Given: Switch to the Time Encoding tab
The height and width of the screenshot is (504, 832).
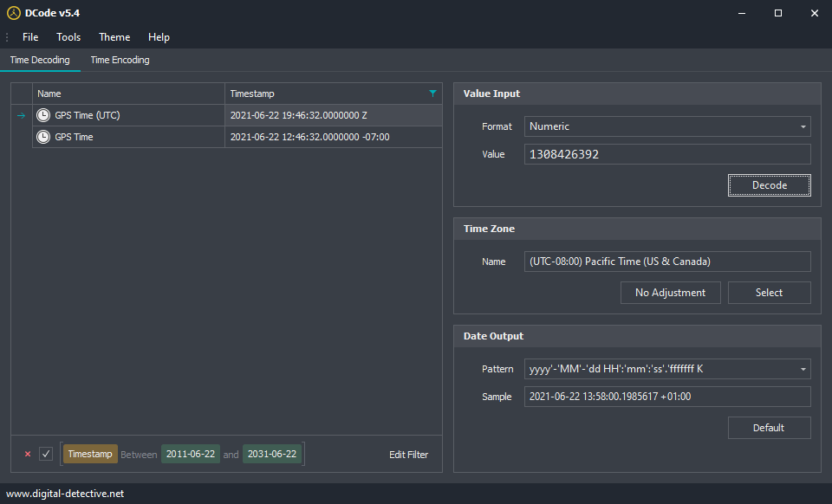Looking at the screenshot, I should click(x=120, y=60).
